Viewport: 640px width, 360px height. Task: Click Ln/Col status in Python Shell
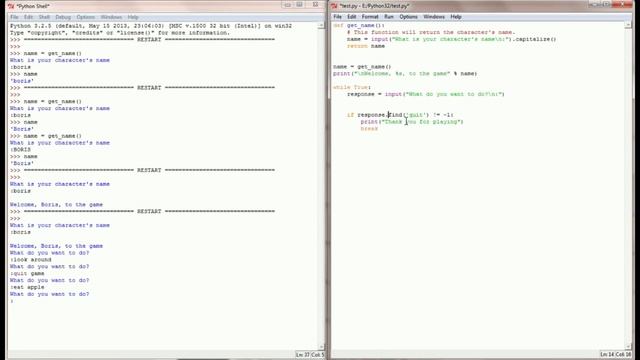pyautogui.click(x=310, y=355)
